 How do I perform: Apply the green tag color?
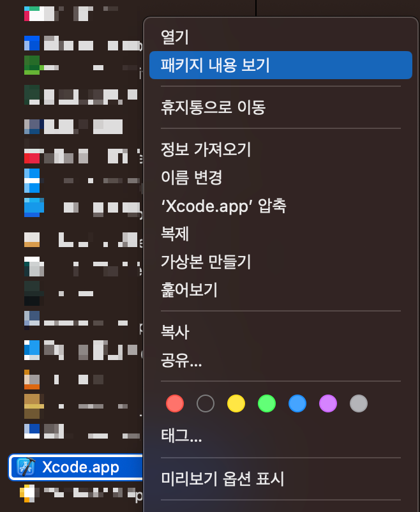(x=267, y=403)
